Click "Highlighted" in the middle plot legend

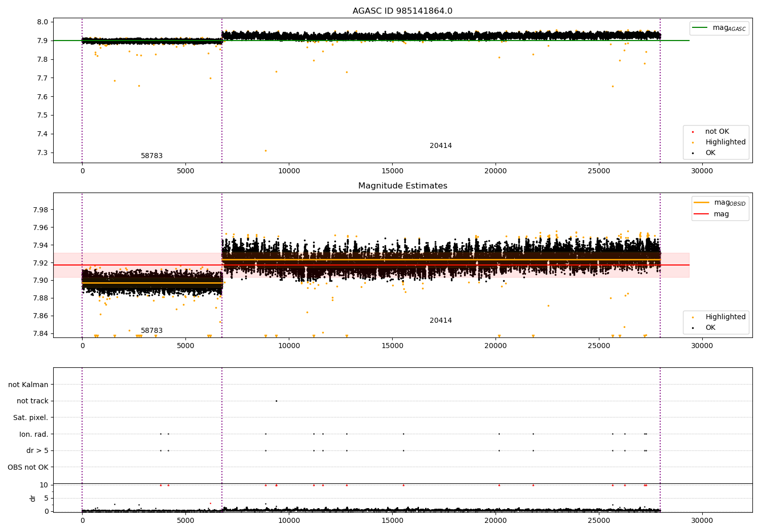[x=726, y=317]
